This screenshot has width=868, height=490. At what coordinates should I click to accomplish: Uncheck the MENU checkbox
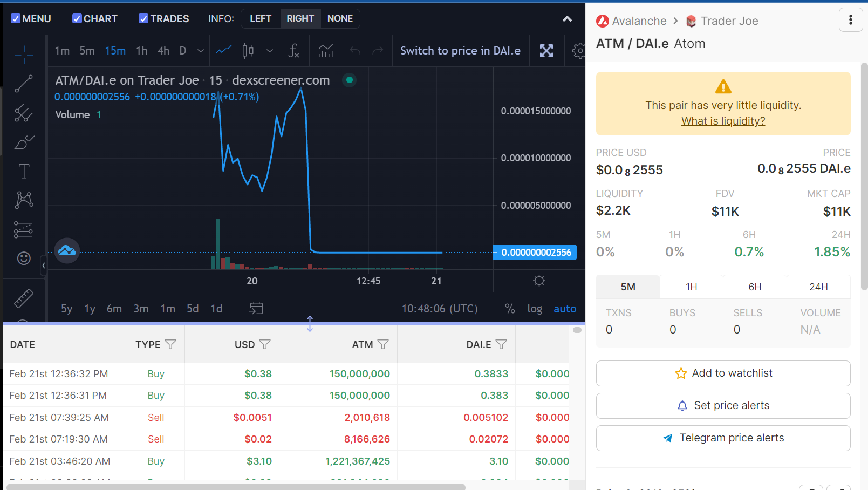(16, 19)
